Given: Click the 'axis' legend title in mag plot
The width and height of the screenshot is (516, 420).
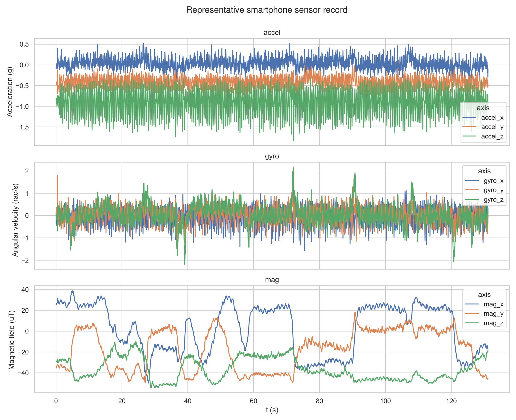Looking at the screenshot, I should (484, 294).
